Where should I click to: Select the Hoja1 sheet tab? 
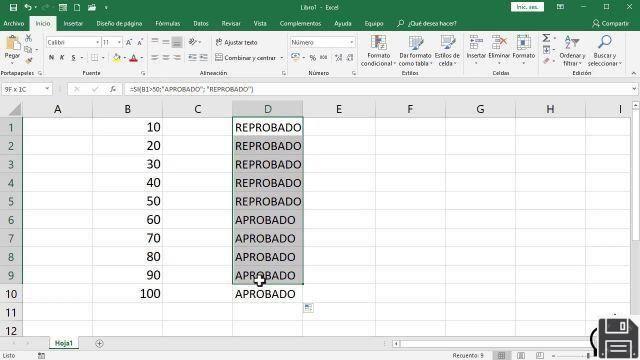[x=64, y=343]
